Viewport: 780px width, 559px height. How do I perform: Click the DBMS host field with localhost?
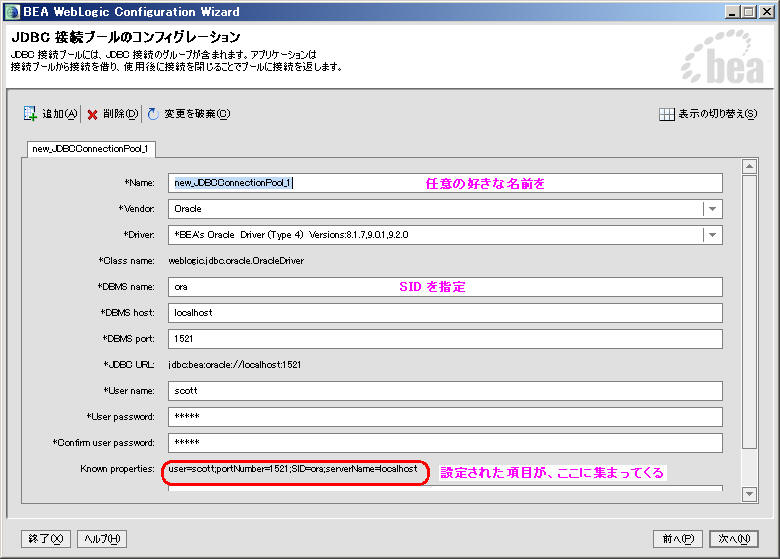click(445, 313)
